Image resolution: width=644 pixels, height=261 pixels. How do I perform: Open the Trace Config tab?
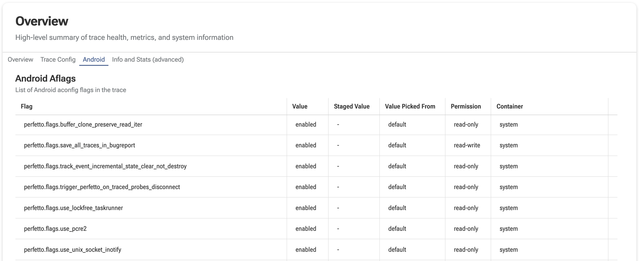pyautogui.click(x=58, y=59)
